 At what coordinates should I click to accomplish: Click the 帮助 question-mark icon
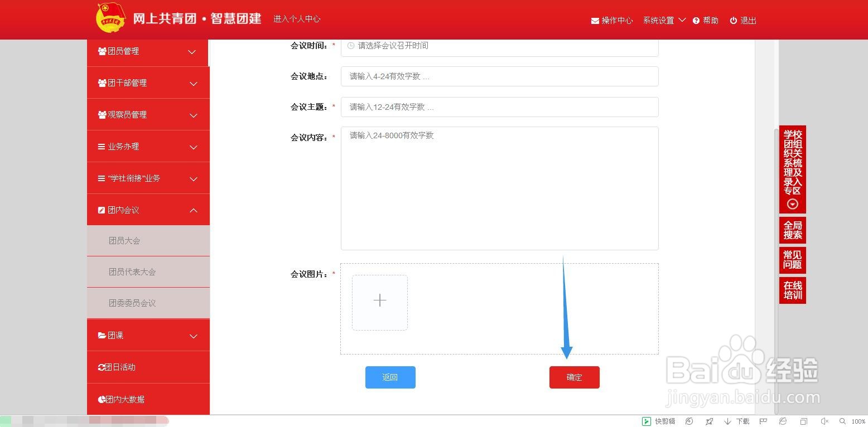coord(696,21)
